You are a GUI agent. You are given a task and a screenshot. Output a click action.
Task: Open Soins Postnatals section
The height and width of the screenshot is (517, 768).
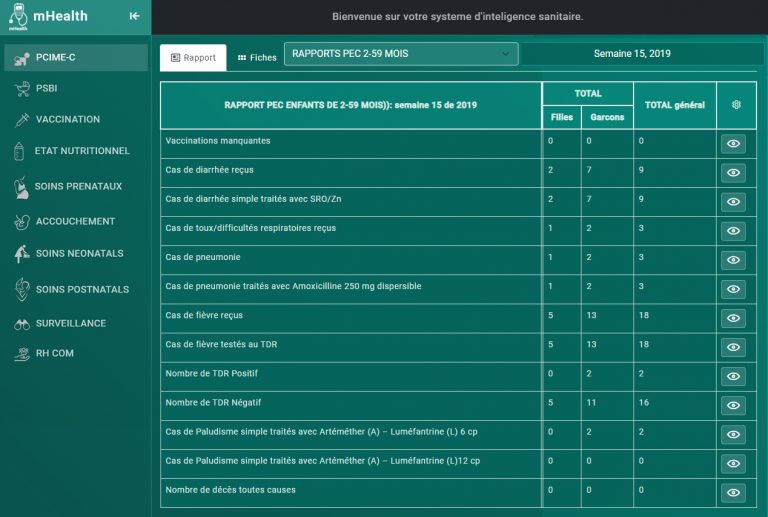pyautogui.click(x=82, y=290)
